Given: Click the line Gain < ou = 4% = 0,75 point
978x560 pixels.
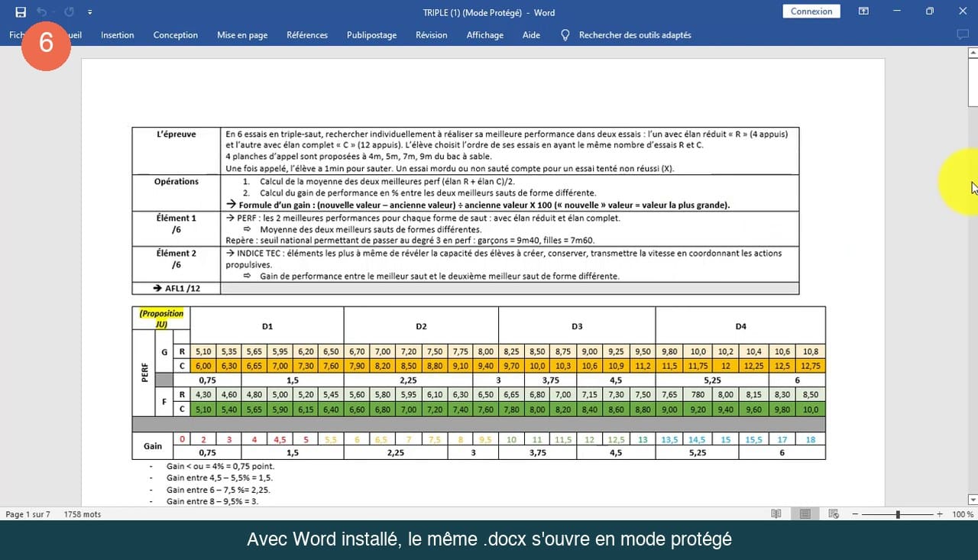Looking at the screenshot, I should 220,466.
